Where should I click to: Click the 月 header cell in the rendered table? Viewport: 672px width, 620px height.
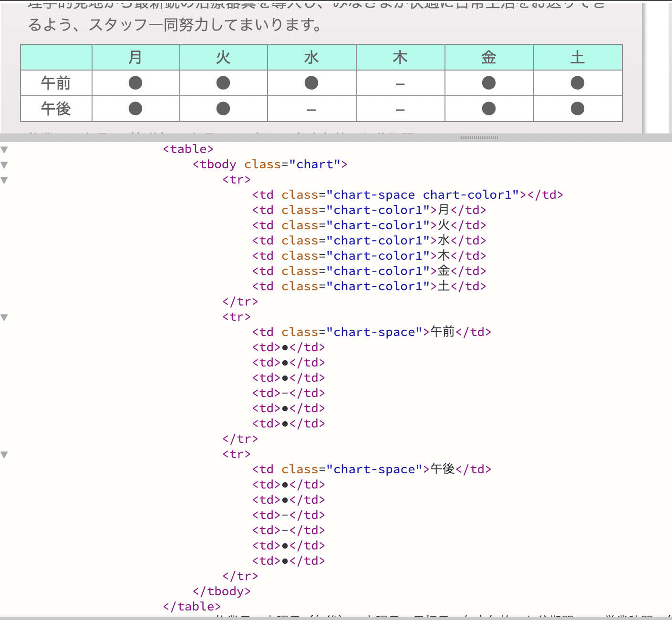(x=135, y=57)
